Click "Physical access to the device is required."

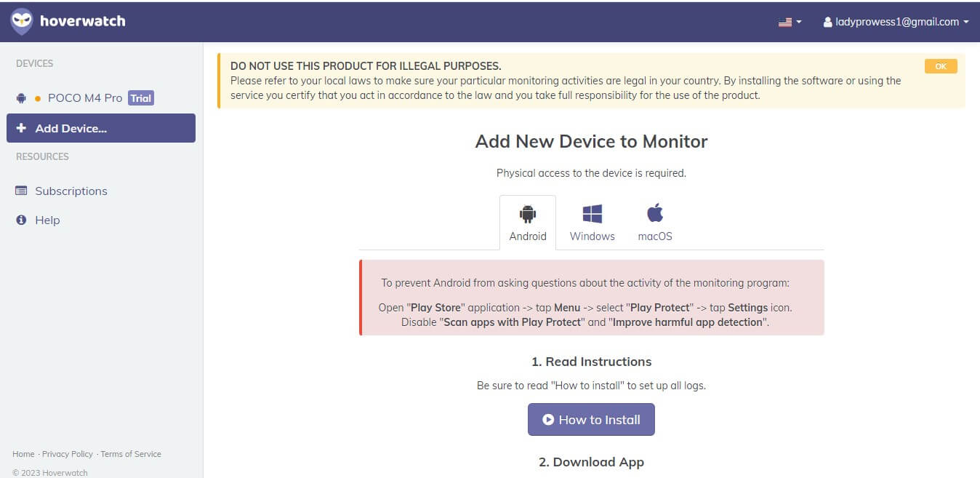(591, 173)
